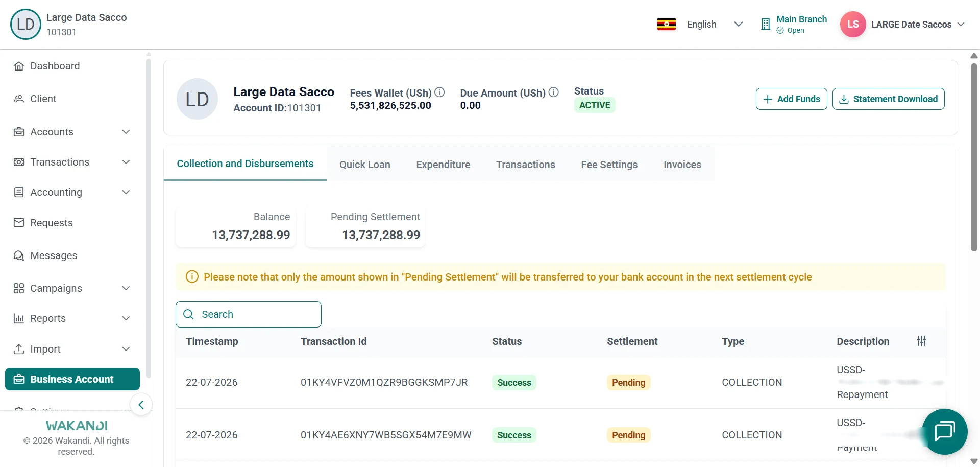Image resolution: width=980 pixels, height=467 pixels.
Task: Collapse the sidebar with the arrow button
Action: pyautogui.click(x=141, y=405)
